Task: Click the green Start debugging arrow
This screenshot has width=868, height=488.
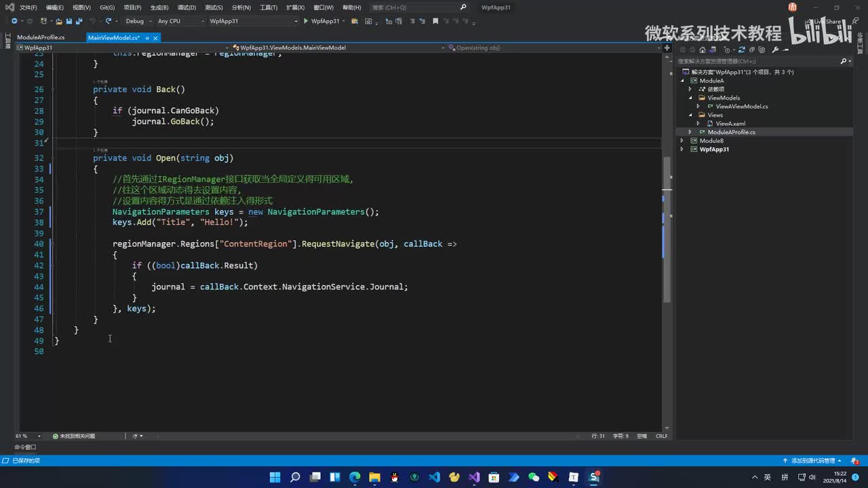Action: pos(306,21)
